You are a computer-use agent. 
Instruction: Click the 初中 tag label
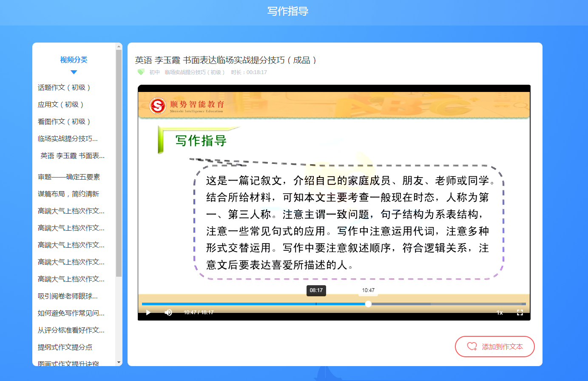coord(154,72)
